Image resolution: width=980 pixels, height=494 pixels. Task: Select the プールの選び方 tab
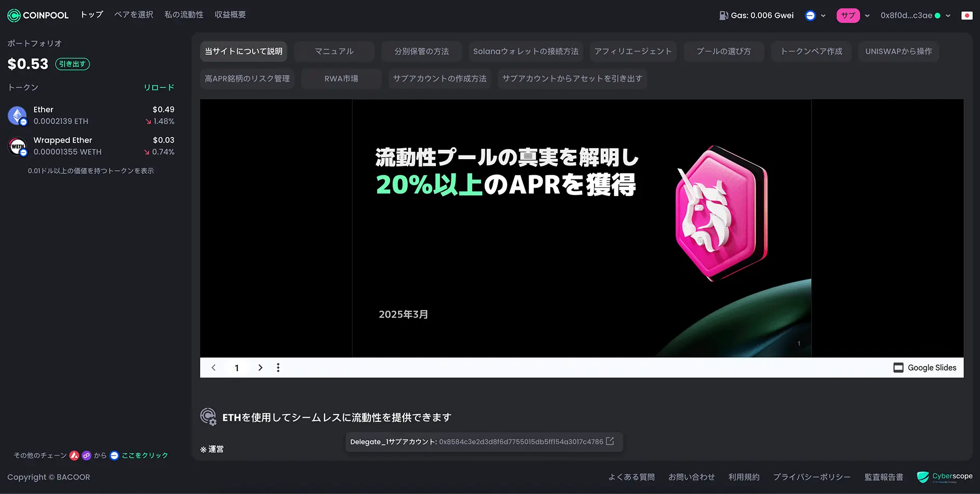(724, 51)
